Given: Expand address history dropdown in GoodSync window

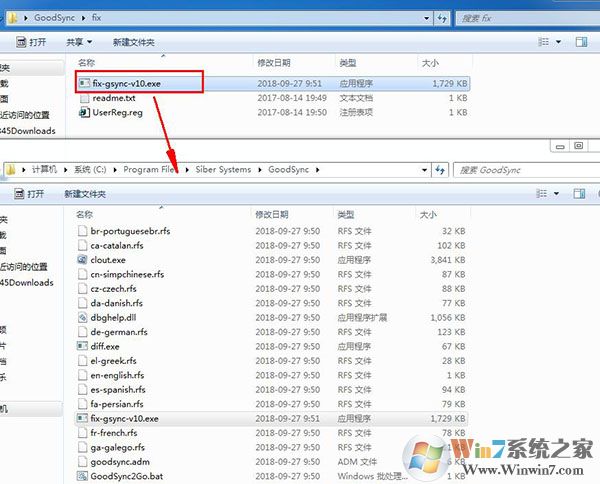Looking at the screenshot, I should tap(424, 170).
